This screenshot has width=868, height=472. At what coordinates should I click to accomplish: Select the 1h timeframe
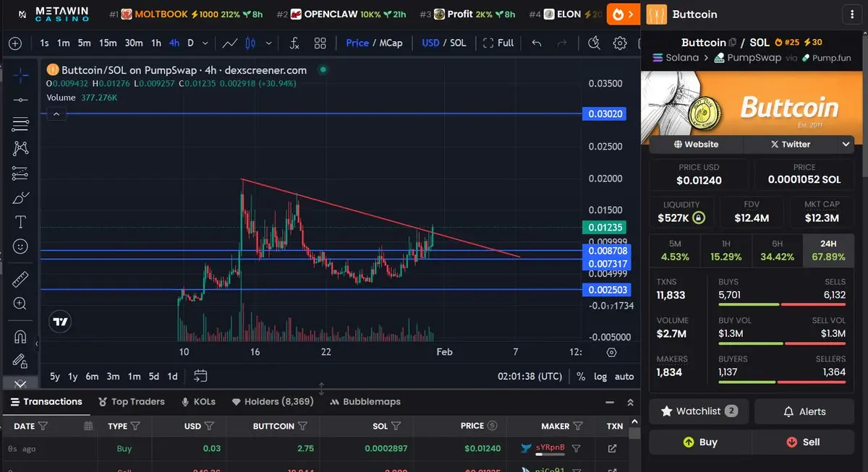[x=156, y=43]
